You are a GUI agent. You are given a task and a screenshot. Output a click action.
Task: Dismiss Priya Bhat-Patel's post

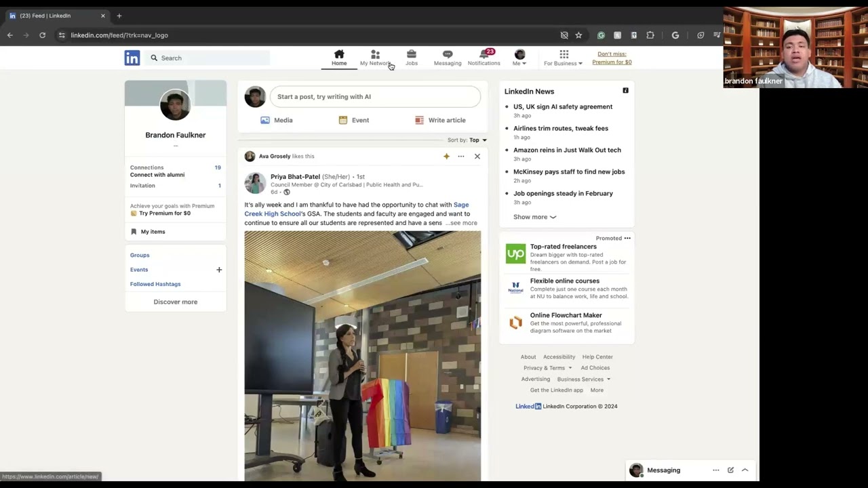[x=477, y=157]
